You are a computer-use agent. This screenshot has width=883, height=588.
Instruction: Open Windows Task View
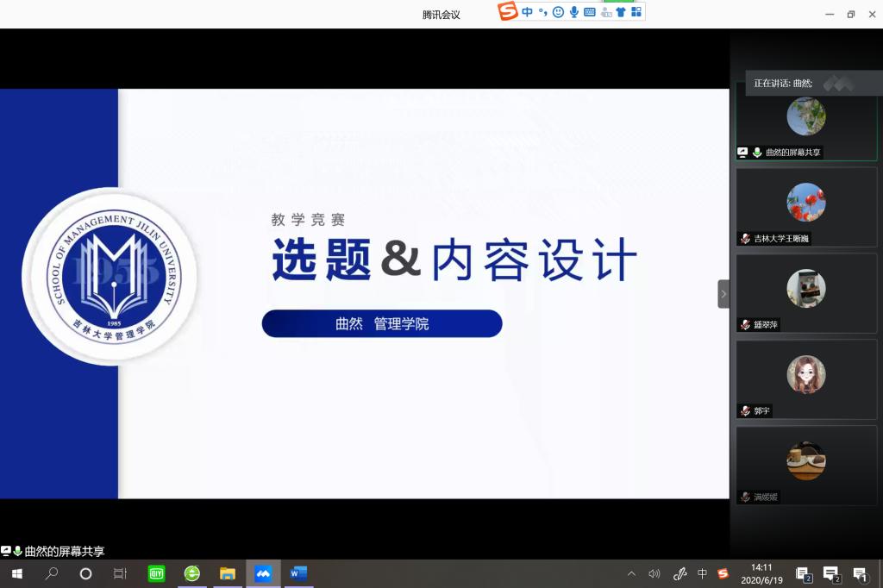[120, 573]
